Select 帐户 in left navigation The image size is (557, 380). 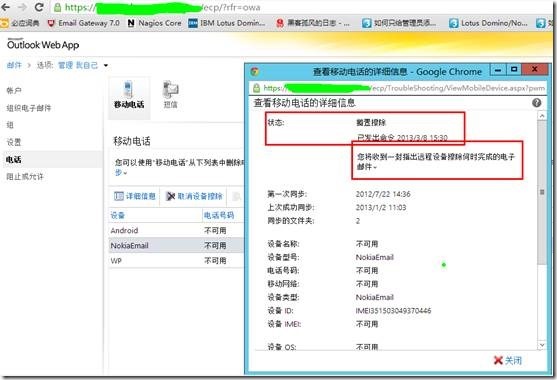14,90
